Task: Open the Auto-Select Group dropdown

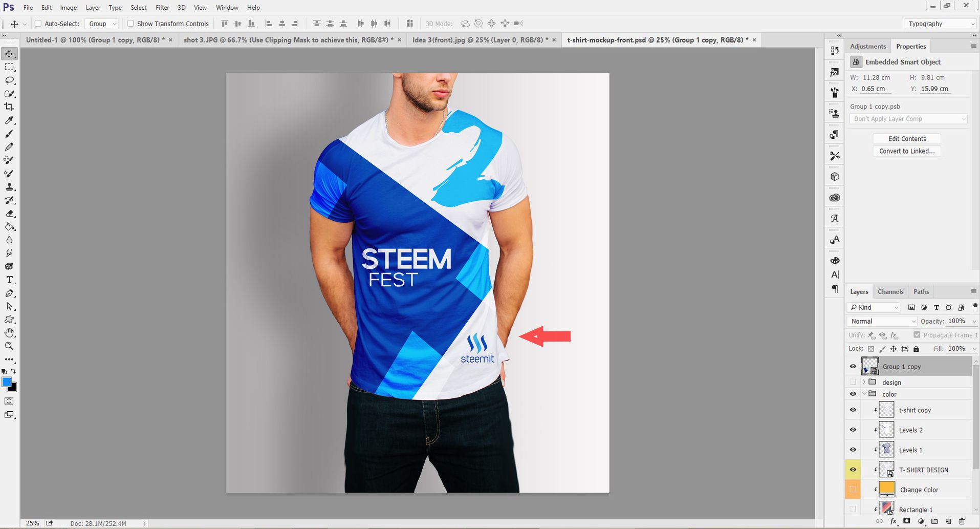Action: click(x=101, y=24)
